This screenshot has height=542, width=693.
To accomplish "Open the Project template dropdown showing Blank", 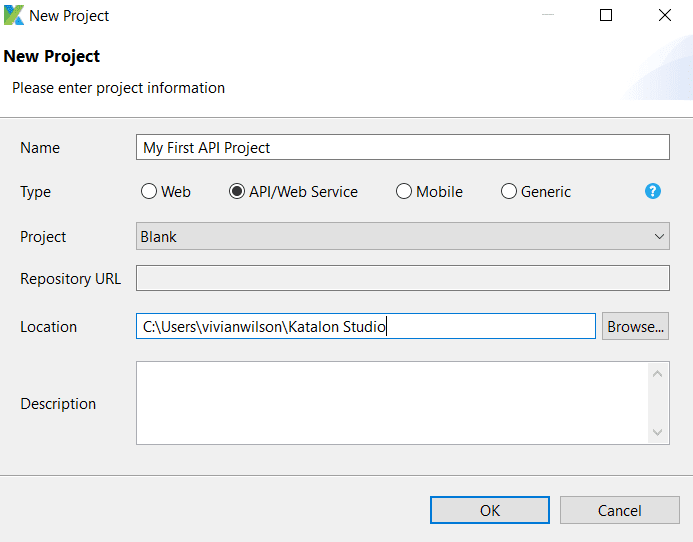I will (x=403, y=236).
